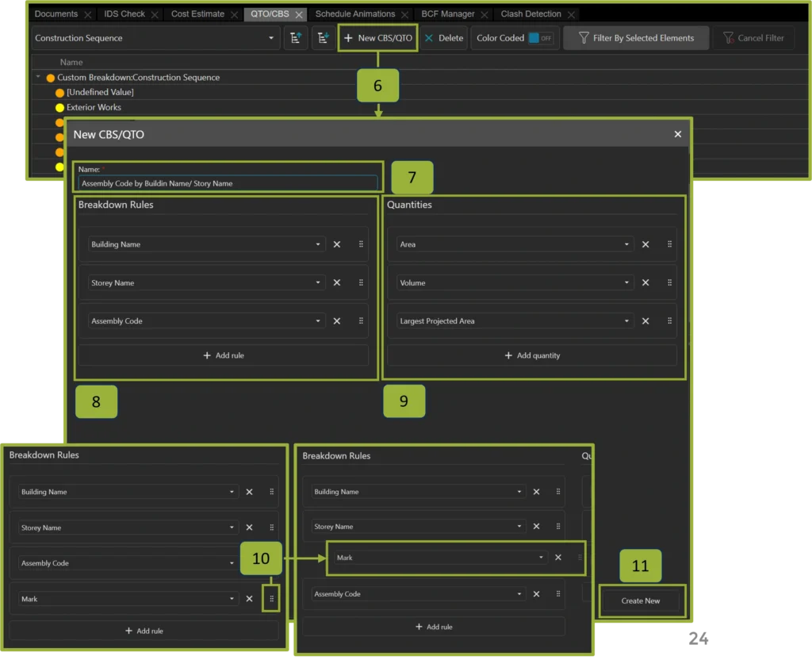
Task: Remove Building Name rule in the top Breakdown Rules panel
Action: pos(336,244)
